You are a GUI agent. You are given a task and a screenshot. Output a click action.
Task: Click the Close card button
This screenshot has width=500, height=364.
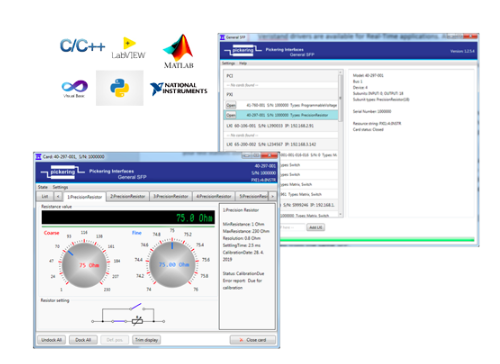(253, 340)
